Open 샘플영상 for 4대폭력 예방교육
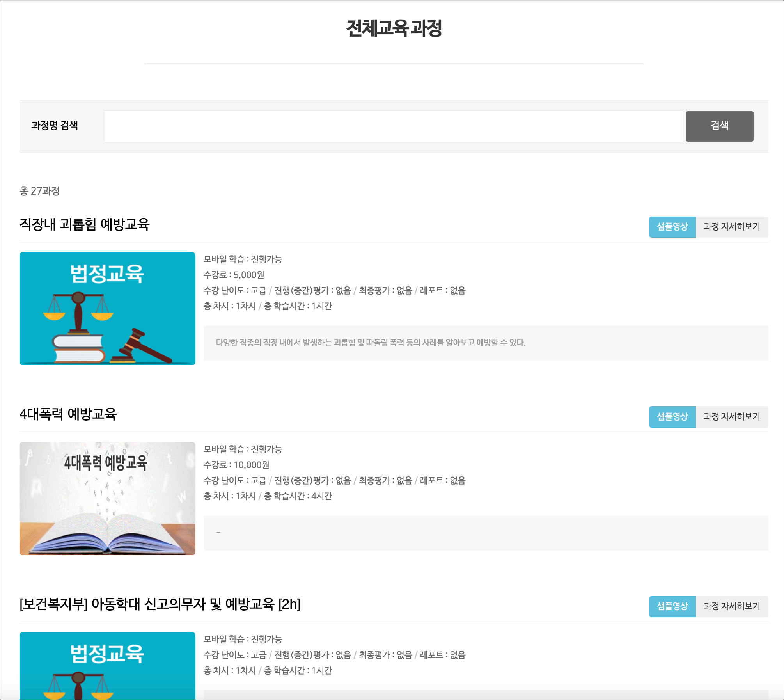 (x=672, y=417)
